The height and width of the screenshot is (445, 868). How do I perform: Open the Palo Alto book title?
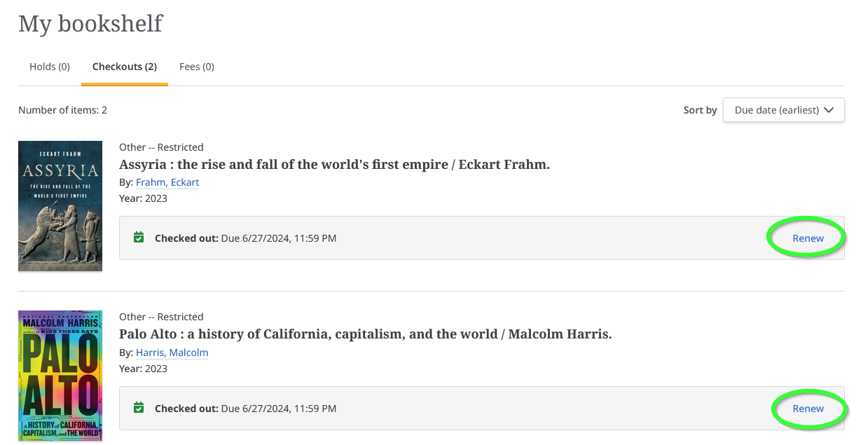tap(365, 334)
